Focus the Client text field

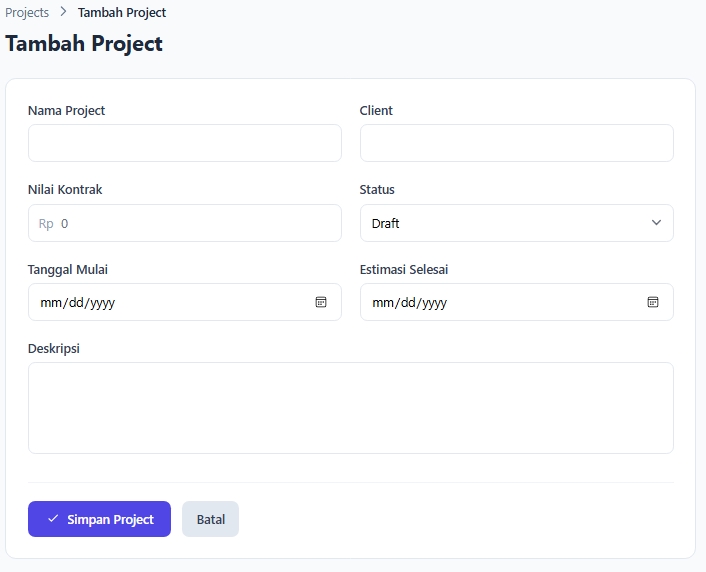(516, 143)
